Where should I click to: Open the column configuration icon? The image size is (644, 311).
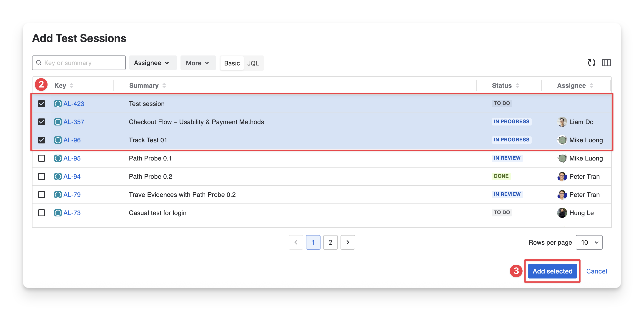606,63
